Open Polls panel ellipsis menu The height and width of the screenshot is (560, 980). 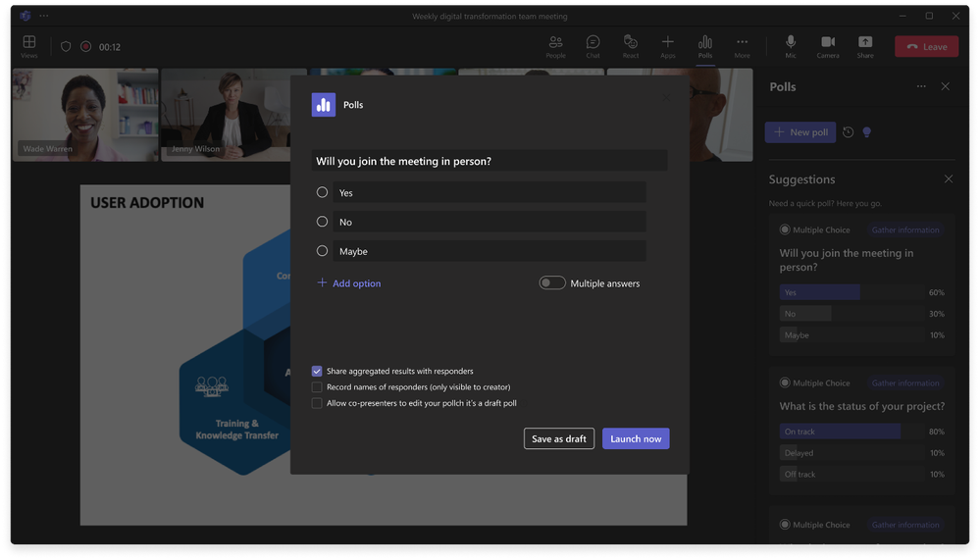[921, 86]
